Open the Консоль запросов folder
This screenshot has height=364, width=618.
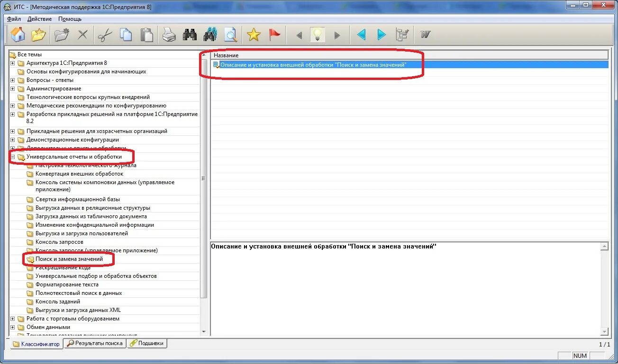(59, 242)
